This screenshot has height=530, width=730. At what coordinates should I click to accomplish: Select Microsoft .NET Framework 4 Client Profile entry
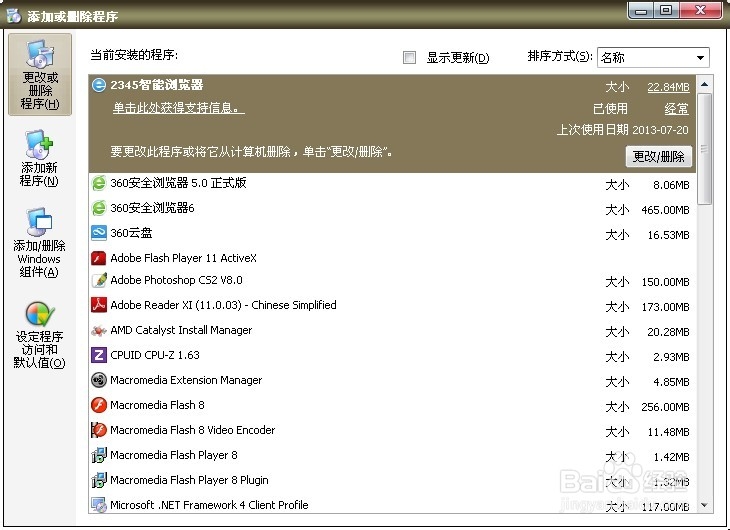392,505
